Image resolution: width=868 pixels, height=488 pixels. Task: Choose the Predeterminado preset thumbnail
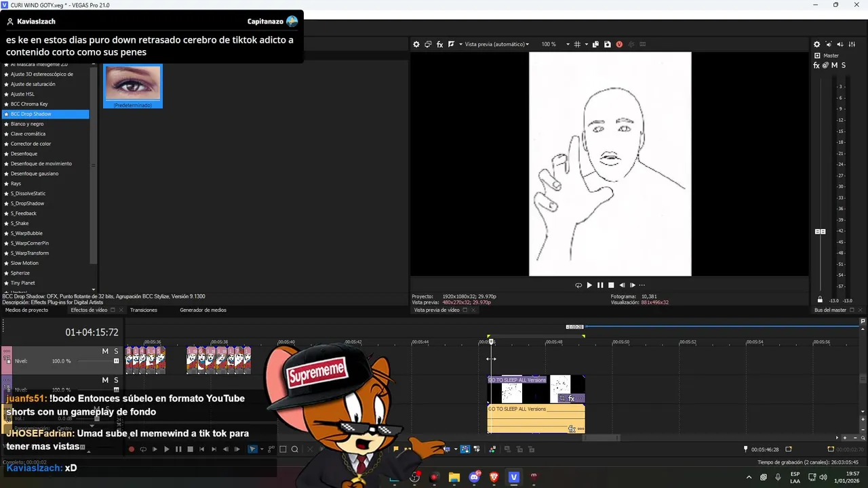133,86
